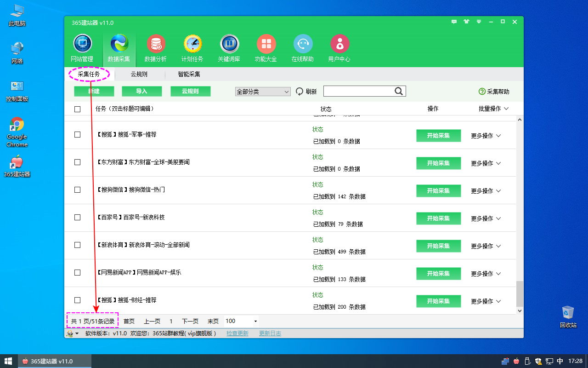Expand 更多操作 for 搜狗微信-热门
588x368 pixels.
(x=486, y=191)
